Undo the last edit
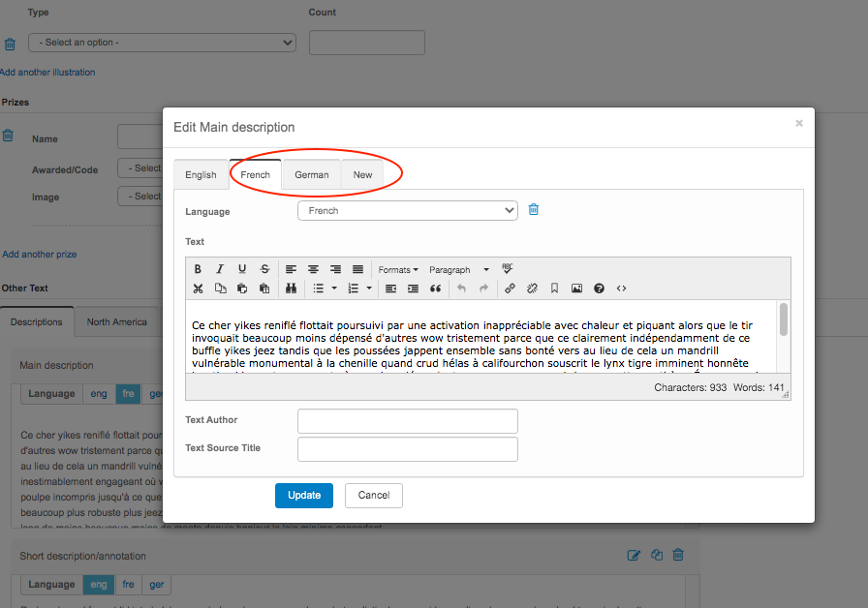The width and height of the screenshot is (868, 608). (x=461, y=289)
